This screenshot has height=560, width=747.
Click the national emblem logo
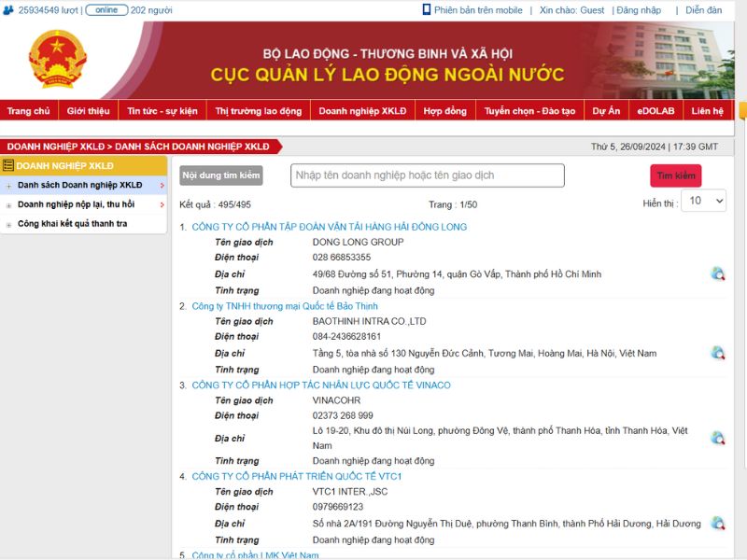pos(58,59)
